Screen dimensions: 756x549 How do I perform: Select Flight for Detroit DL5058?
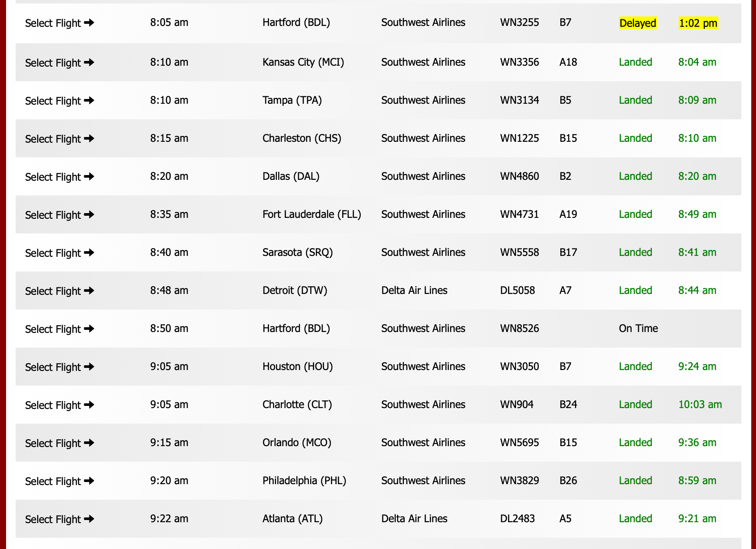60,291
